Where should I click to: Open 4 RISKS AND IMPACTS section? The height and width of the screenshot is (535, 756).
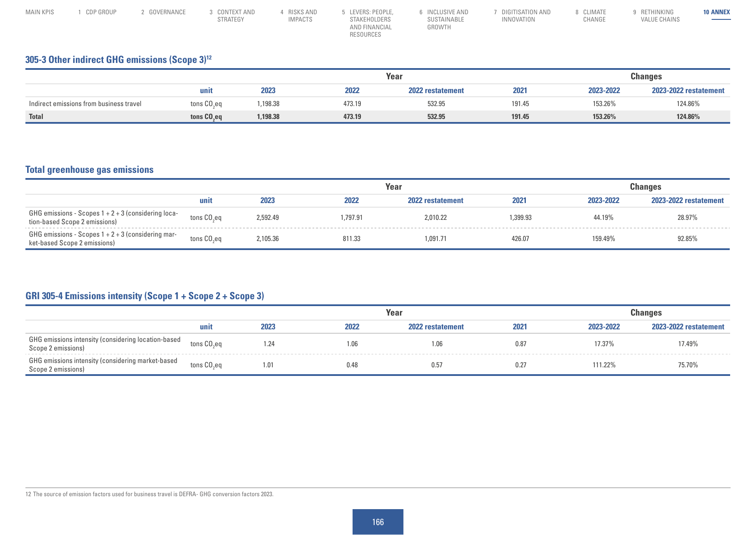(x=299, y=16)
